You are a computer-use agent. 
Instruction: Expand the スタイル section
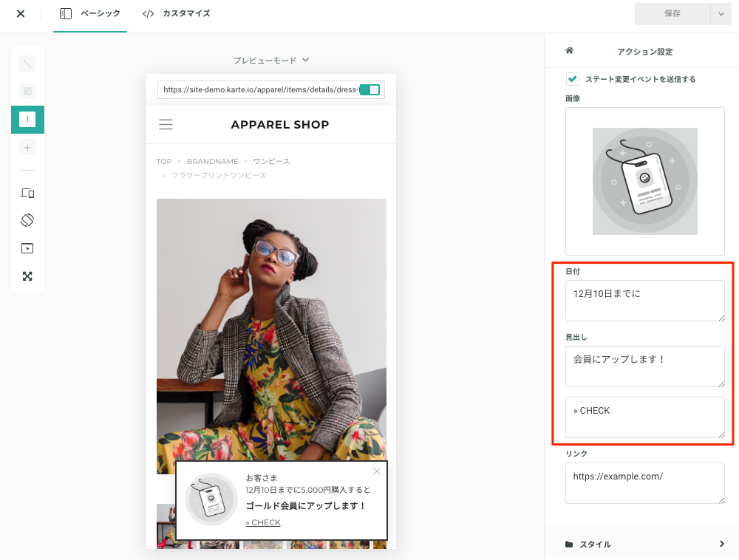click(x=644, y=544)
